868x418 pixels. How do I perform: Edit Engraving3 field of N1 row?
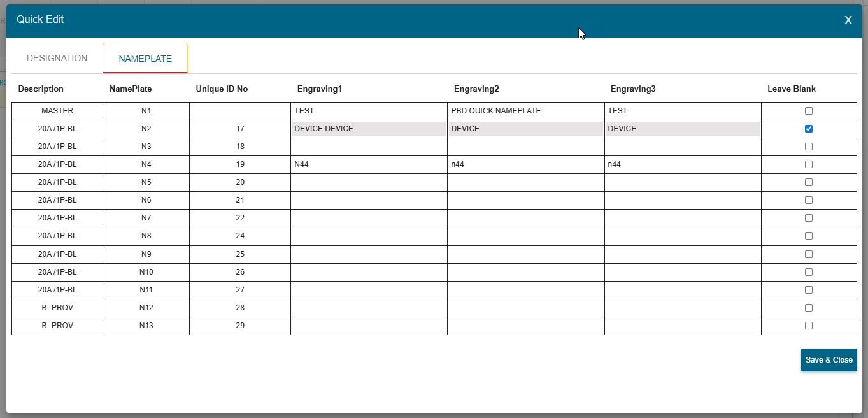(683, 111)
